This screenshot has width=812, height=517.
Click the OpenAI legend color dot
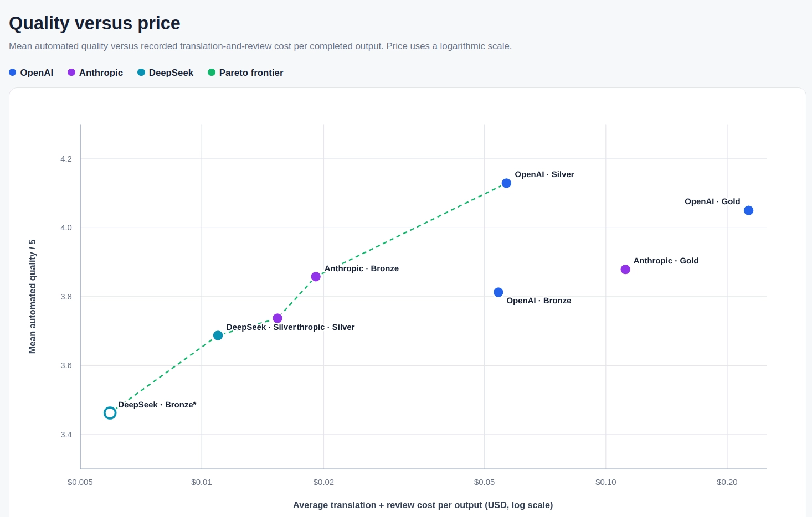tap(13, 73)
